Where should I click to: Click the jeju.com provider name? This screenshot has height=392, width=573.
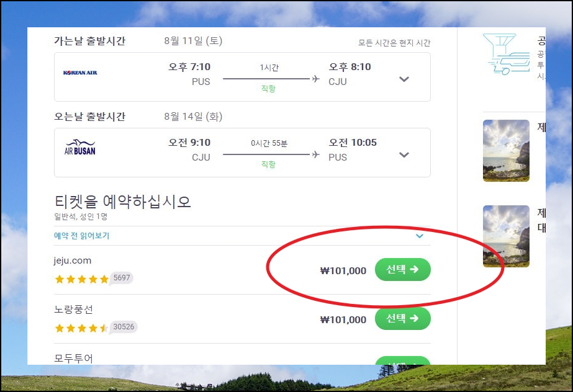coord(73,261)
